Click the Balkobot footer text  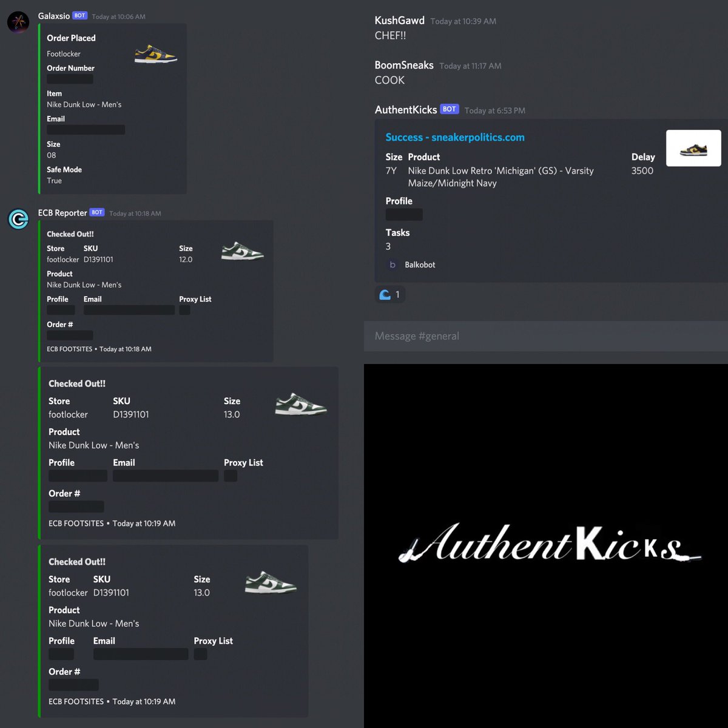(x=420, y=265)
